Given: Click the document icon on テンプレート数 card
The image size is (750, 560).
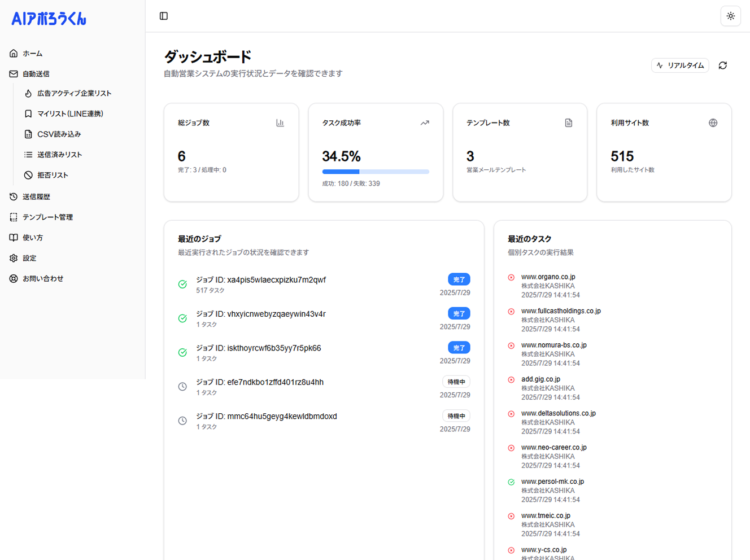Looking at the screenshot, I should (569, 123).
